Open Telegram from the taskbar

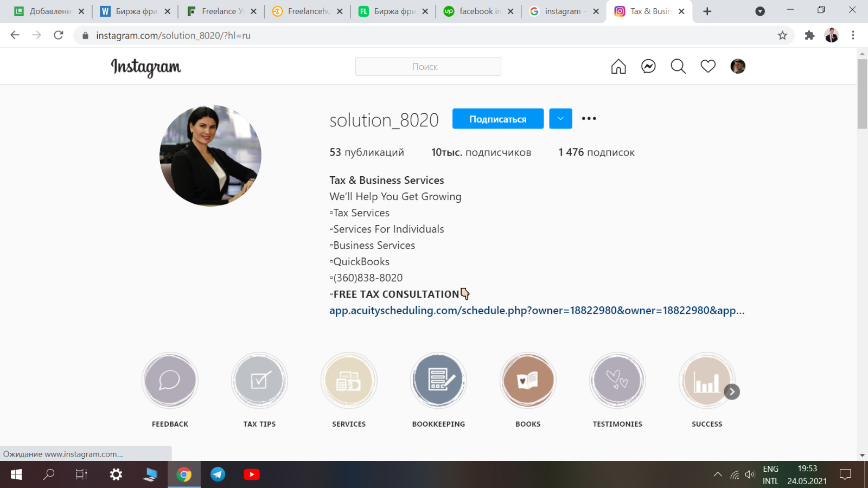point(218,474)
